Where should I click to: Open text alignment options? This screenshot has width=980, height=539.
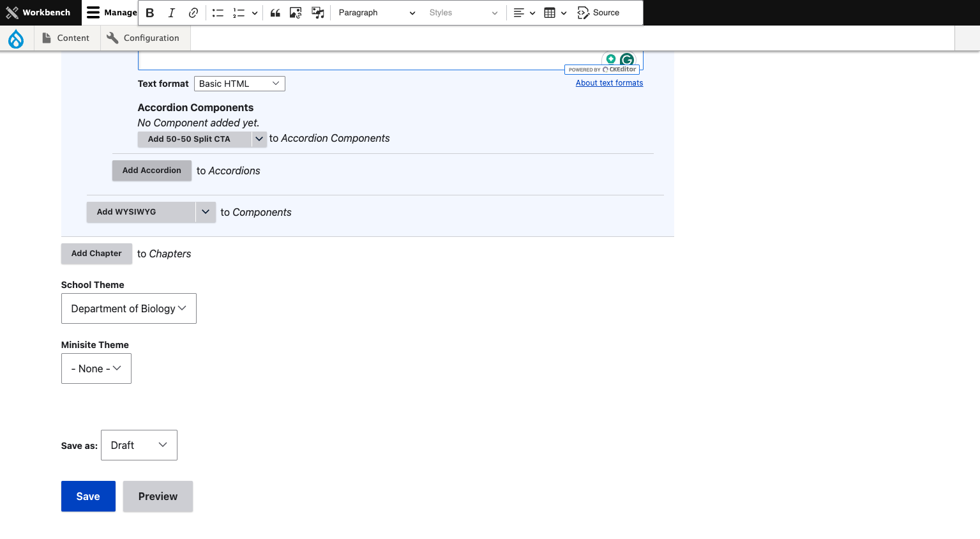click(x=524, y=13)
